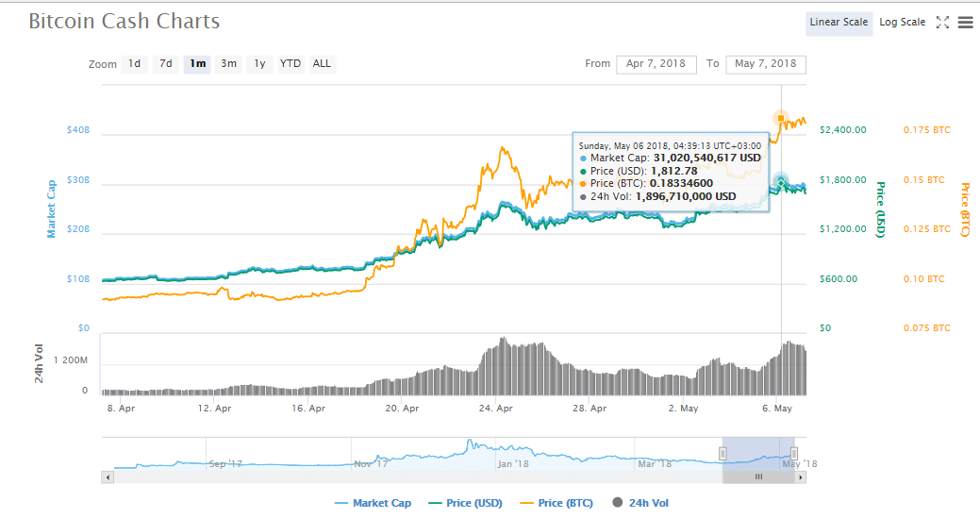Click the navigator left range handle

(x=723, y=454)
